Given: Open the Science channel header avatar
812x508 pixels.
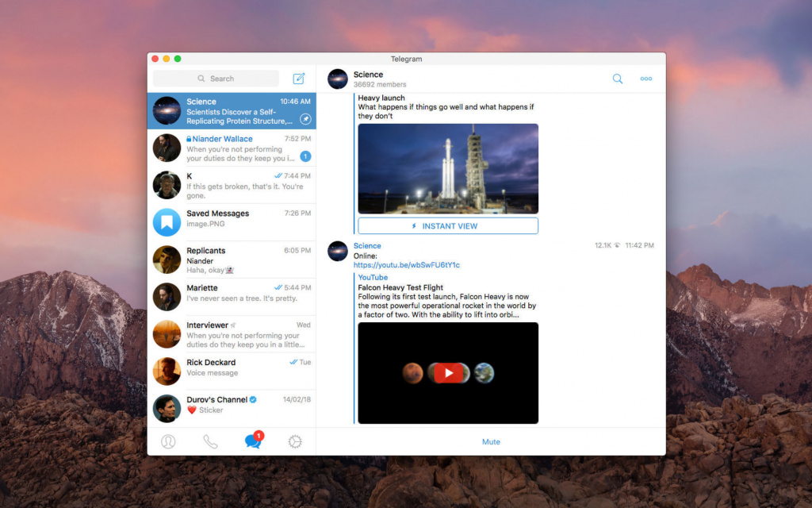Looking at the screenshot, I should tap(338, 79).
